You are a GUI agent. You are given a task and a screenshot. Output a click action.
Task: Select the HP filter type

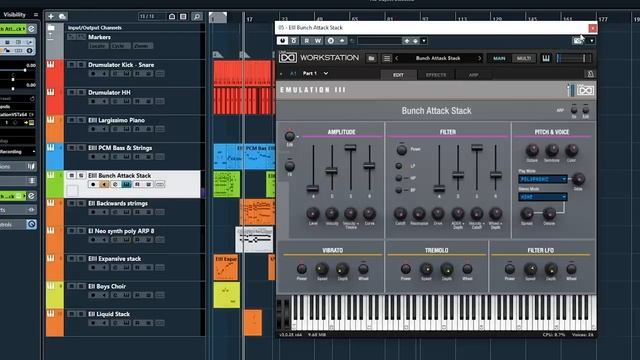(x=399, y=178)
